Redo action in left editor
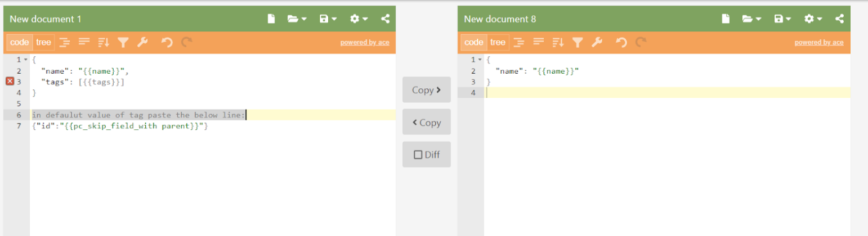Image resolution: width=868 pixels, height=236 pixels. (x=187, y=42)
